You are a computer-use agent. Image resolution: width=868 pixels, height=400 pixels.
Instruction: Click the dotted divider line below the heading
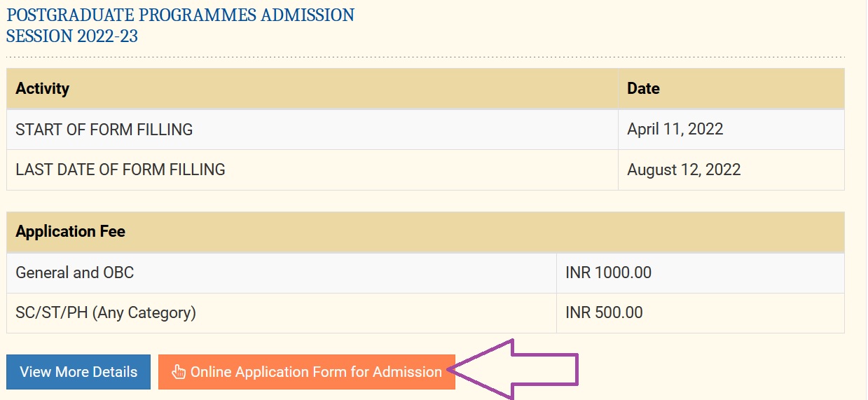[x=425, y=57]
